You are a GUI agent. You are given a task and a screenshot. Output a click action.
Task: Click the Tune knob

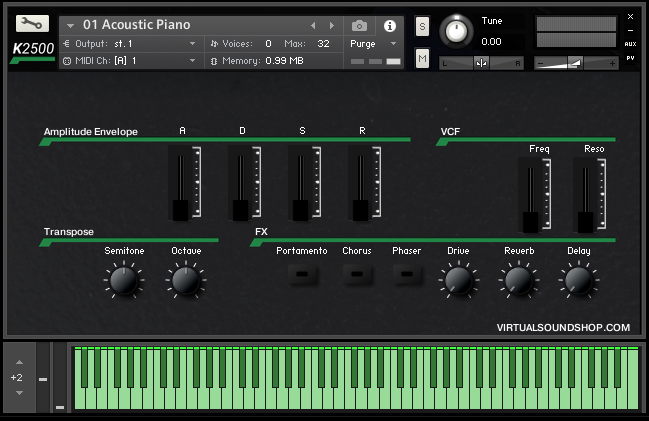pos(456,31)
